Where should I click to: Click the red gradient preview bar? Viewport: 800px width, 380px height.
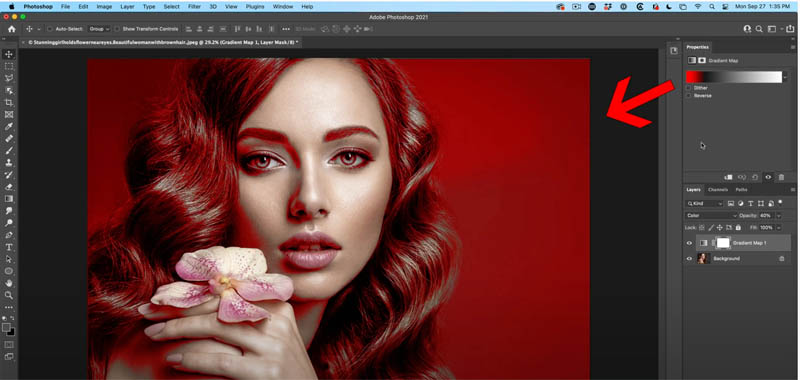tap(734, 77)
